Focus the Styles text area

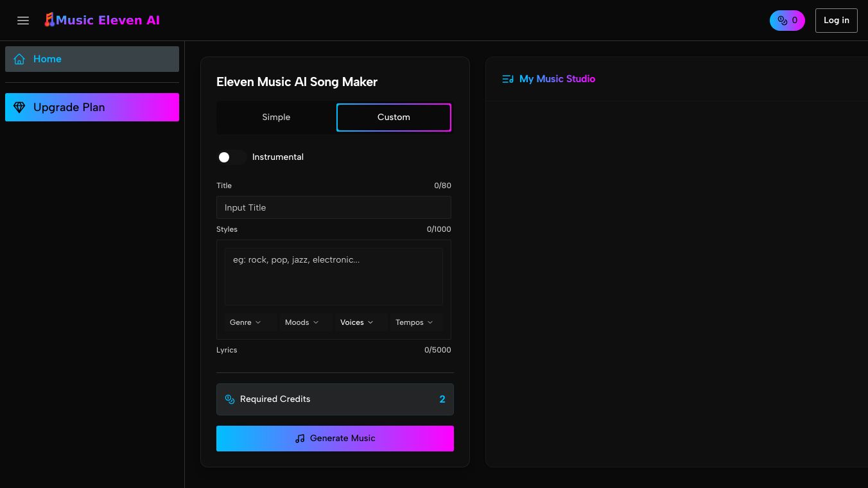tap(334, 276)
